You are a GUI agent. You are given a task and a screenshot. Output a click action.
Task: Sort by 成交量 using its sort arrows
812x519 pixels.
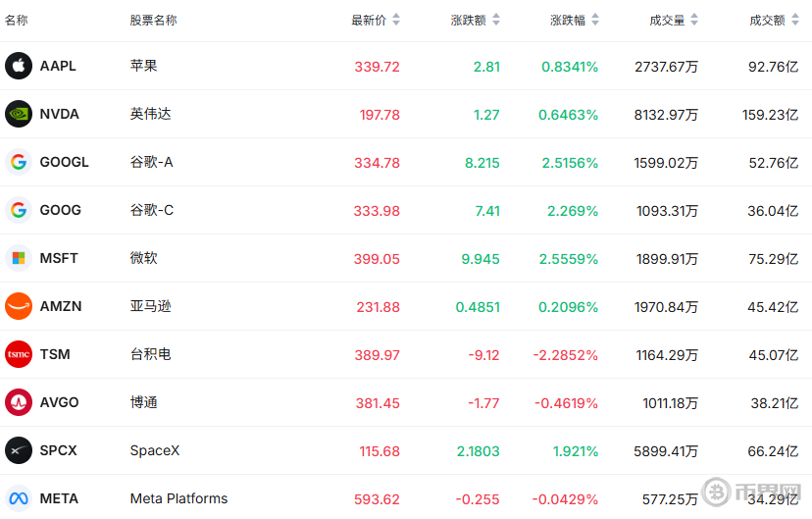694,20
